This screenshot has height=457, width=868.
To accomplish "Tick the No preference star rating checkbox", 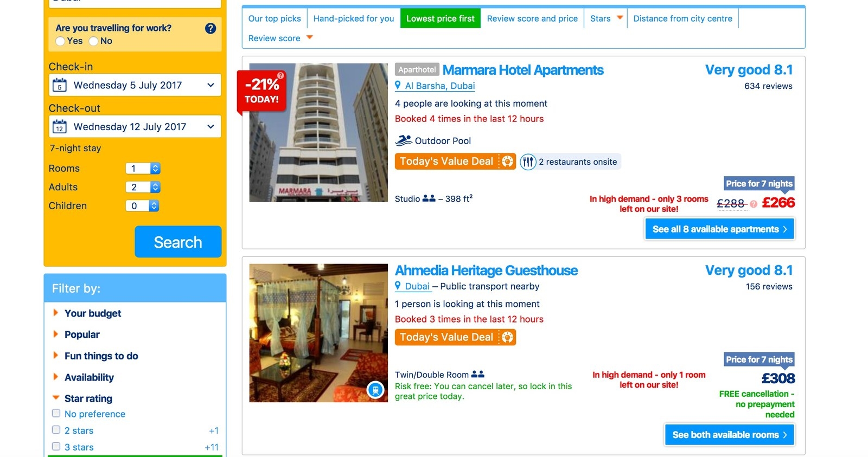I will pos(56,413).
